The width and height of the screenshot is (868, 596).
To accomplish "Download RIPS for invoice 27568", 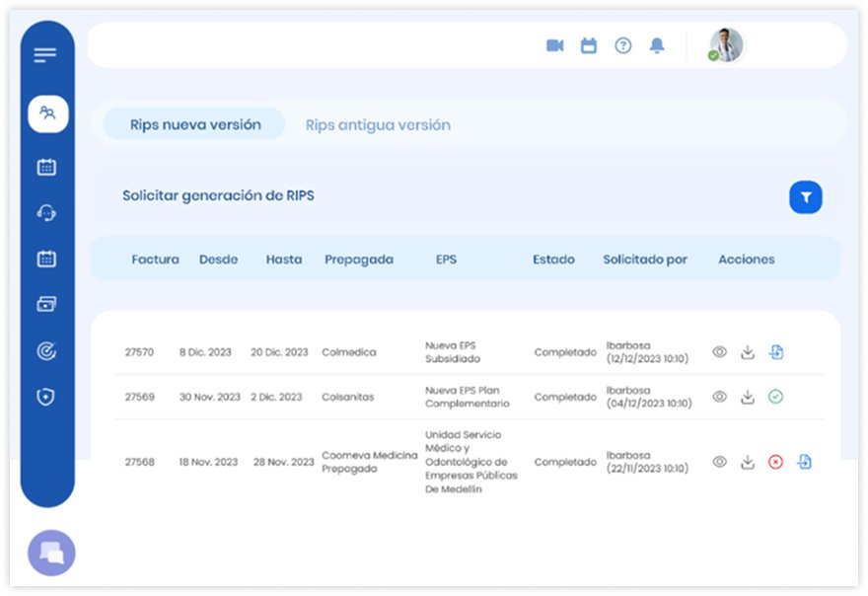I will pyautogui.click(x=748, y=462).
